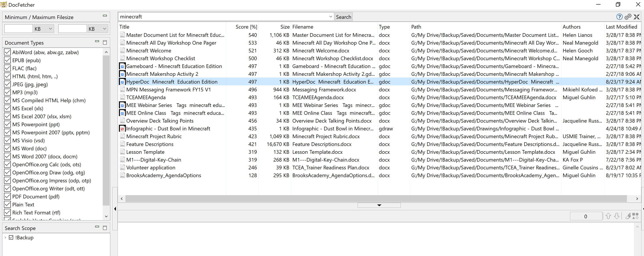Click the Search button

343,17
